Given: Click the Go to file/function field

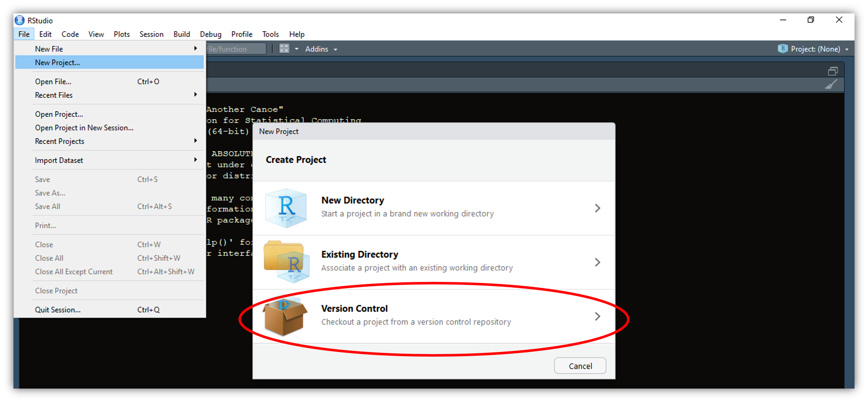Looking at the screenshot, I should (235, 49).
